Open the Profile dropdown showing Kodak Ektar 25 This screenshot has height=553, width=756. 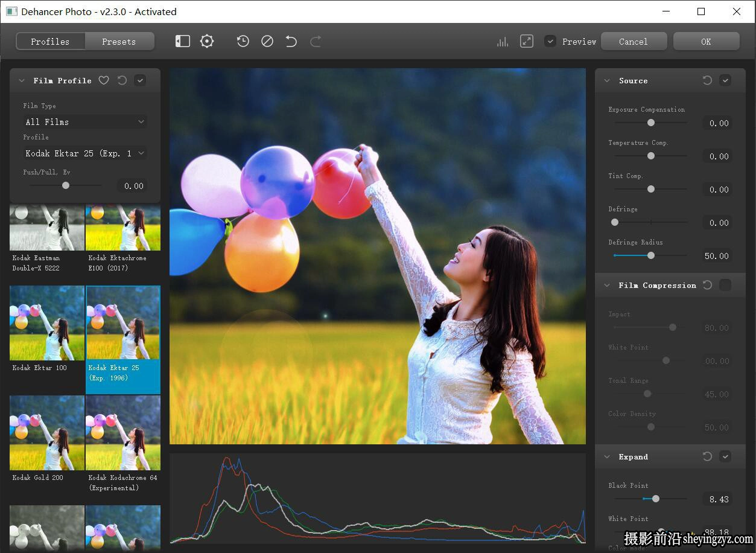(x=85, y=153)
